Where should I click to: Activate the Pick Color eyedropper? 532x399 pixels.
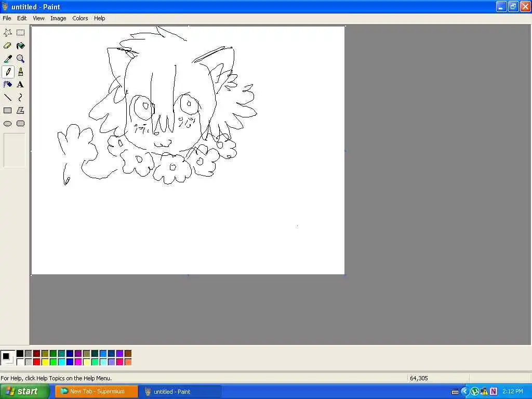[x=7, y=59]
